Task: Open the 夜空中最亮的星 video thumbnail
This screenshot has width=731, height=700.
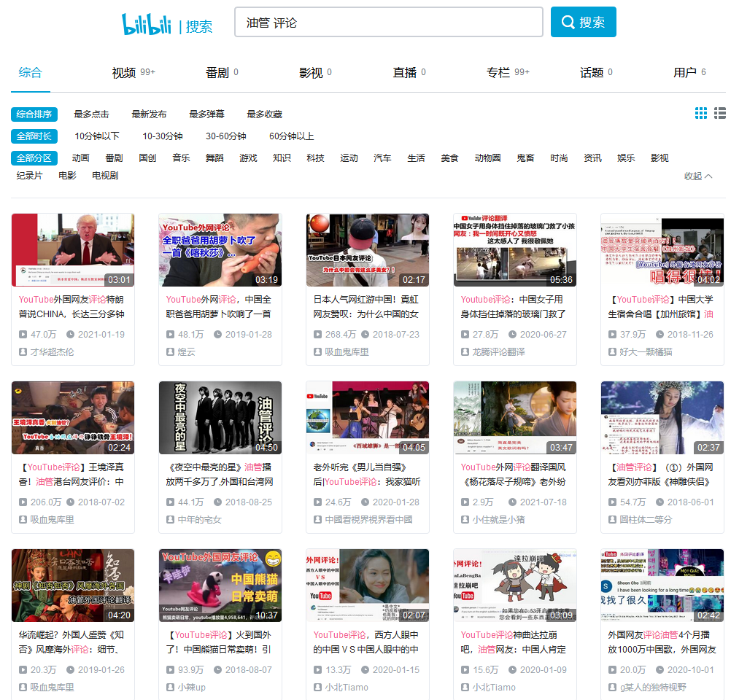Action: click(x=220, y=417)
